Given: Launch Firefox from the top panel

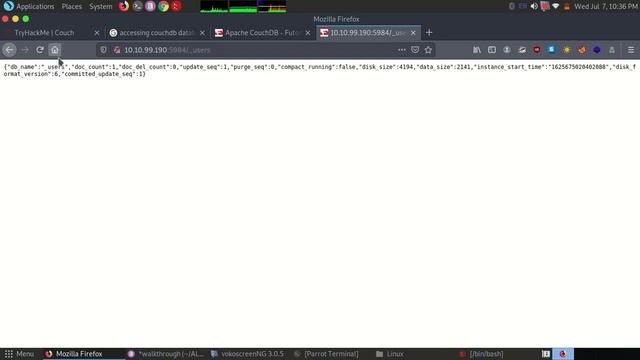Looking at the screenshot, I should pyautogui.click(x=124, y=6).
